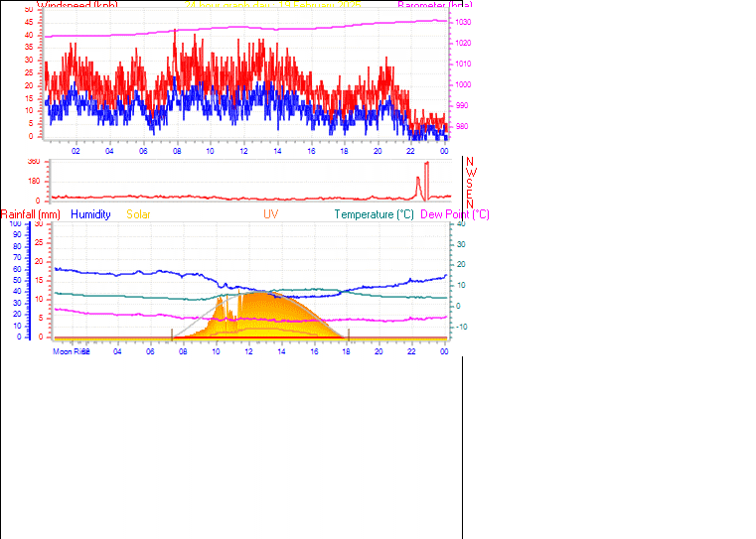Click the 980 value on barometer axis
This screenshot has width=756, height=539.
pyautogui.click(x=461, y=126)
